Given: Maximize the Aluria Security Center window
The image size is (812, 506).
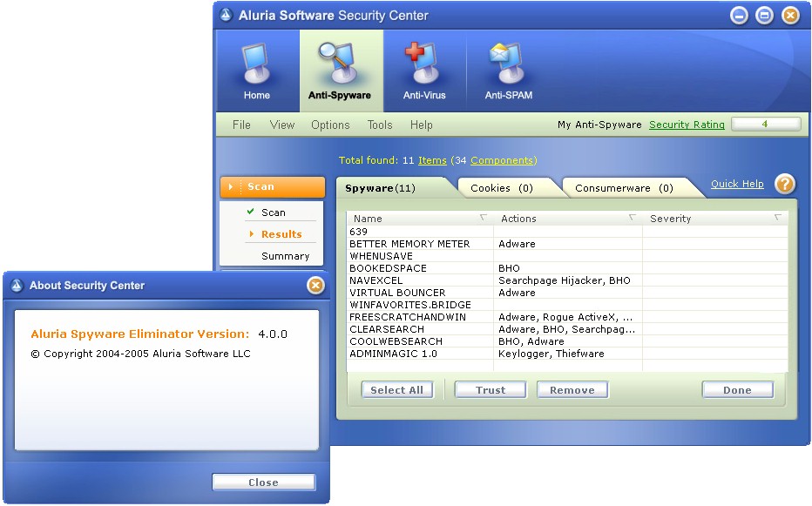Looking at the screenshot, I should 764,16.
